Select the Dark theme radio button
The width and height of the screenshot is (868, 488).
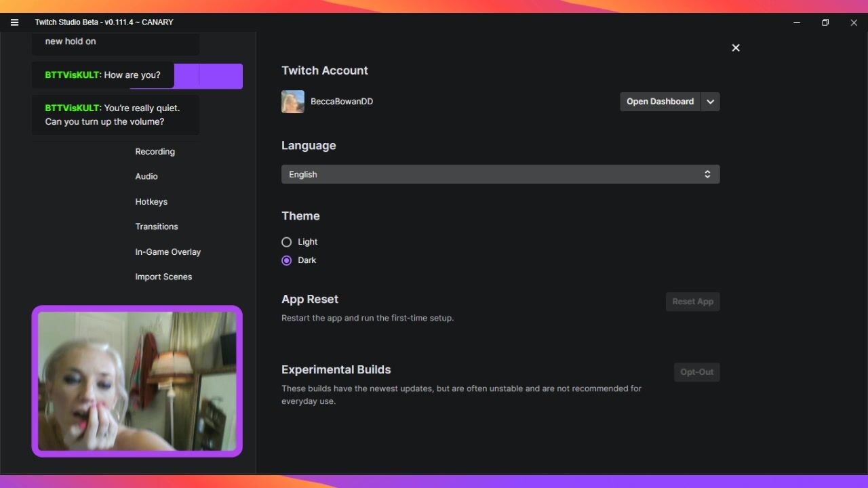coord(287,260)
